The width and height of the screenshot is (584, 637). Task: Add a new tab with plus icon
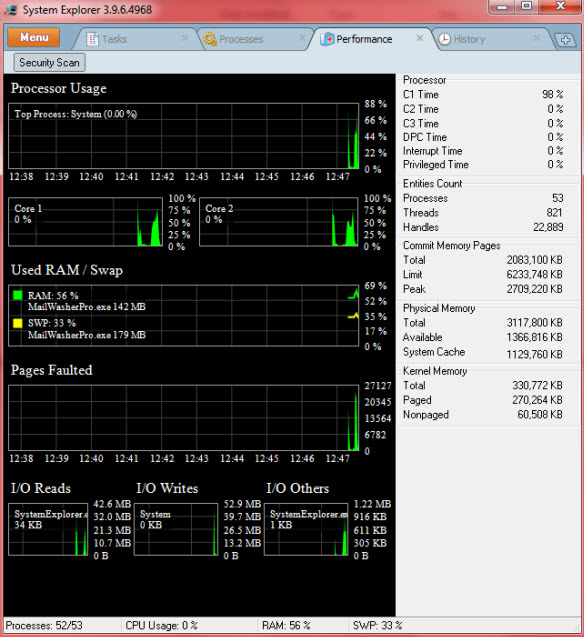click(x=565, y=40)
